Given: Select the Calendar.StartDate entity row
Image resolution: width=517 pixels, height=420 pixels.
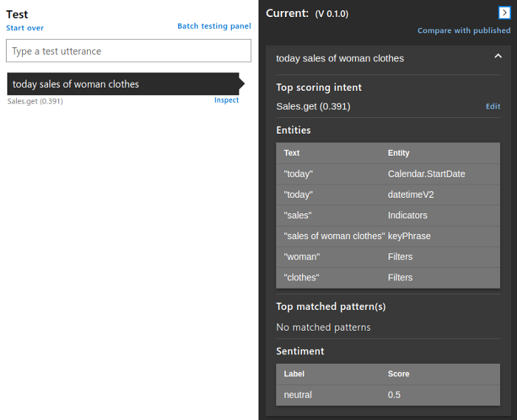Looking at the screenshot, I should coord(388,174).
